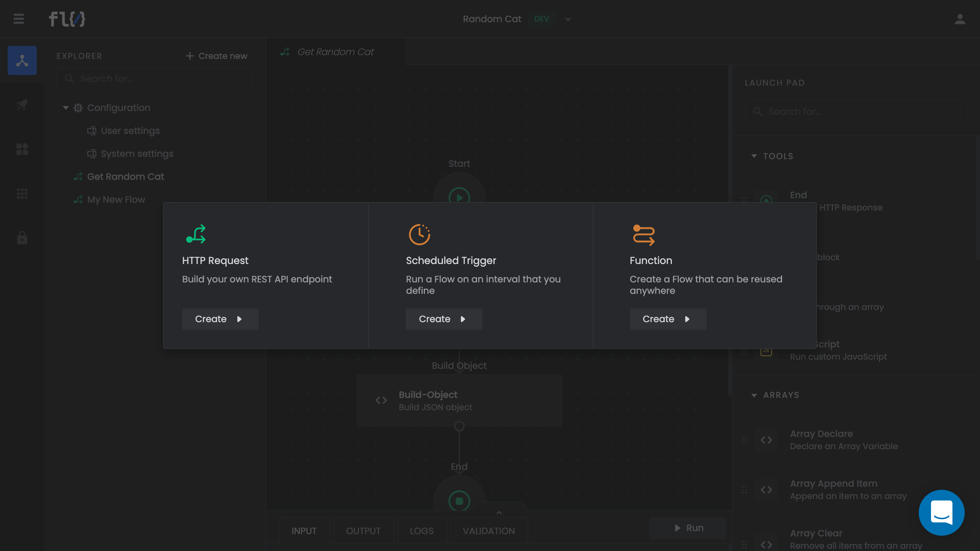Click the hamburger menu icon

18,19
